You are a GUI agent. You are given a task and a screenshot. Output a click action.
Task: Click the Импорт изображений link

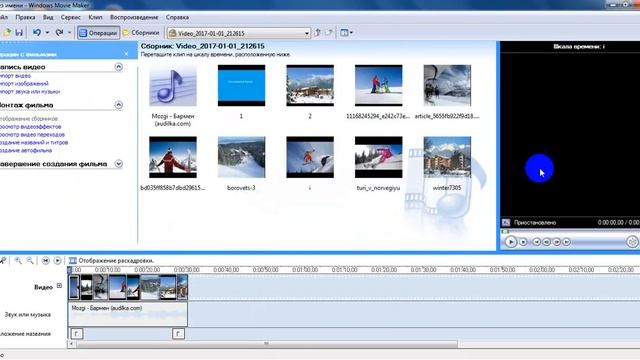pos(24,84)
